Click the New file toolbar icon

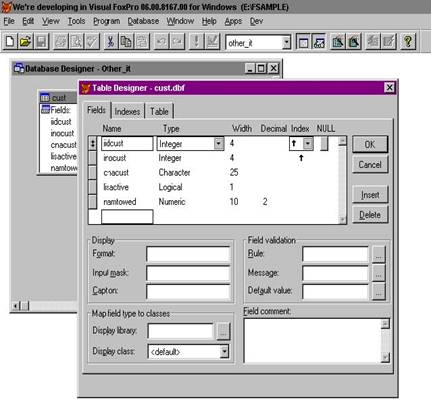pos(10,42)
